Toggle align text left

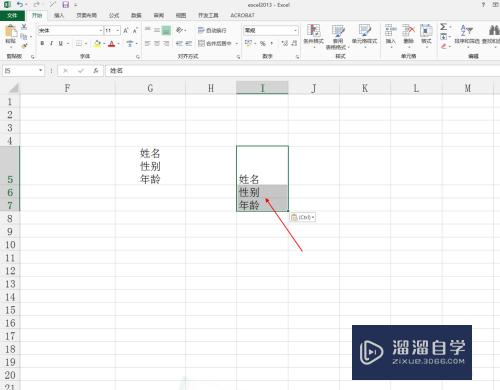click(148, 43)
